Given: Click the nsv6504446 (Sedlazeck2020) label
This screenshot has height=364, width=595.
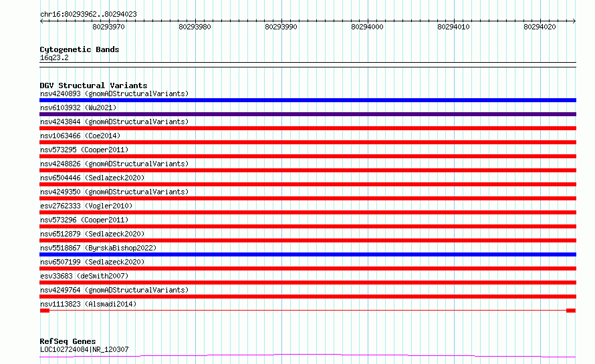Looking at the screenshot, I should click(92, 178).
